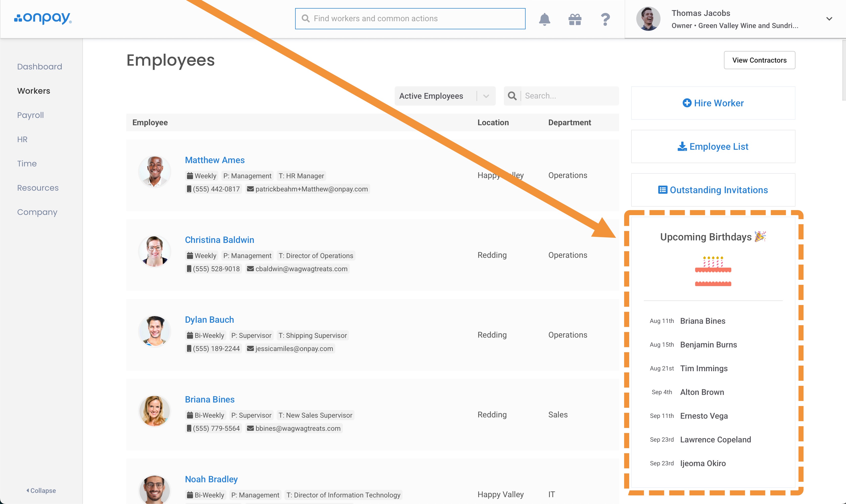
Task: Open Outstanding Invitations
Action: point(713,190)
